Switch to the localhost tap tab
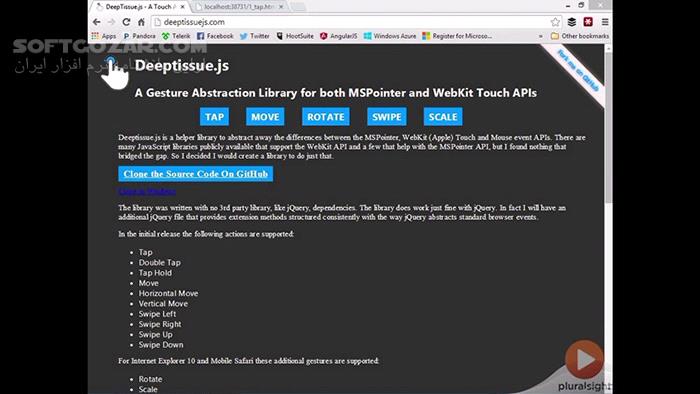This screenshot has width=700, height=394. click(239, 7)
